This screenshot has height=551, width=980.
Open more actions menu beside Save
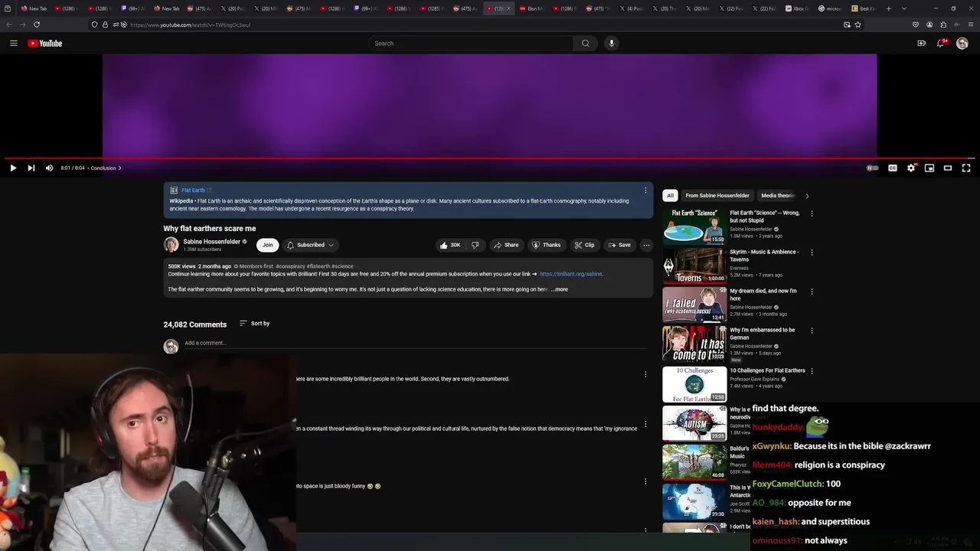point(646,245)
